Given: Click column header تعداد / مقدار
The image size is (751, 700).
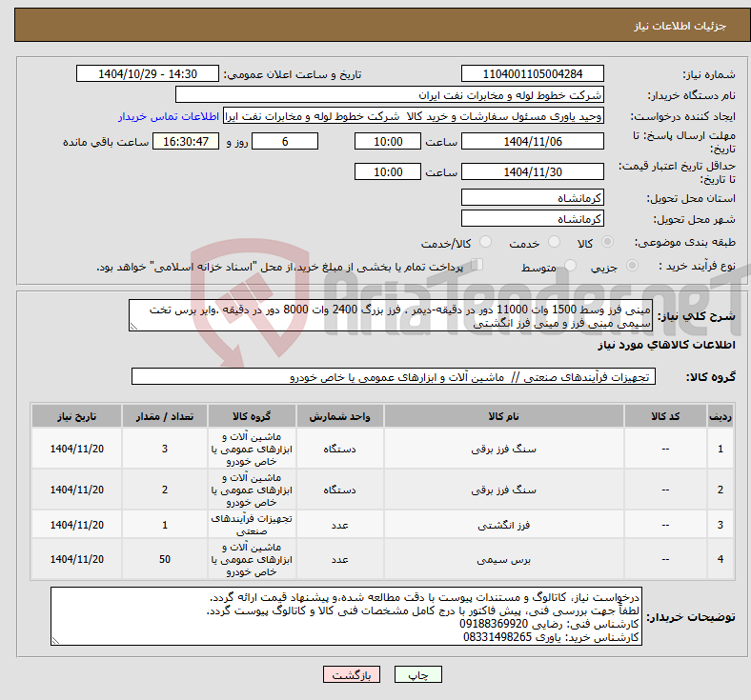Looking at the screenshot, I should point(165,416).
